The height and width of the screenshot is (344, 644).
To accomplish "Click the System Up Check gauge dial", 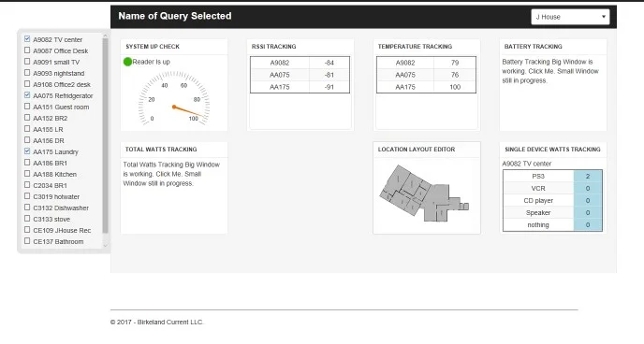I will pyautogui.click(x=174, y=98).
